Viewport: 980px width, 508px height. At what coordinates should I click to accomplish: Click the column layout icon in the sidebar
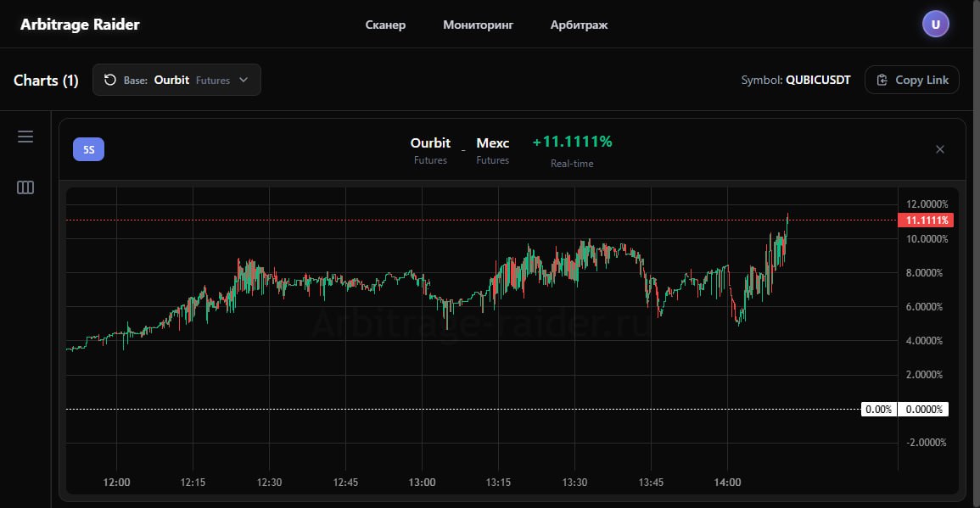25,187
